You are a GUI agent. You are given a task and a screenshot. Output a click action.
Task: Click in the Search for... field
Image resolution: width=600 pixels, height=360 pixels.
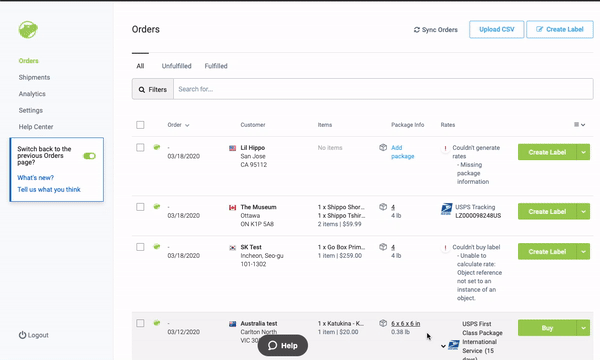click(383, 89)
